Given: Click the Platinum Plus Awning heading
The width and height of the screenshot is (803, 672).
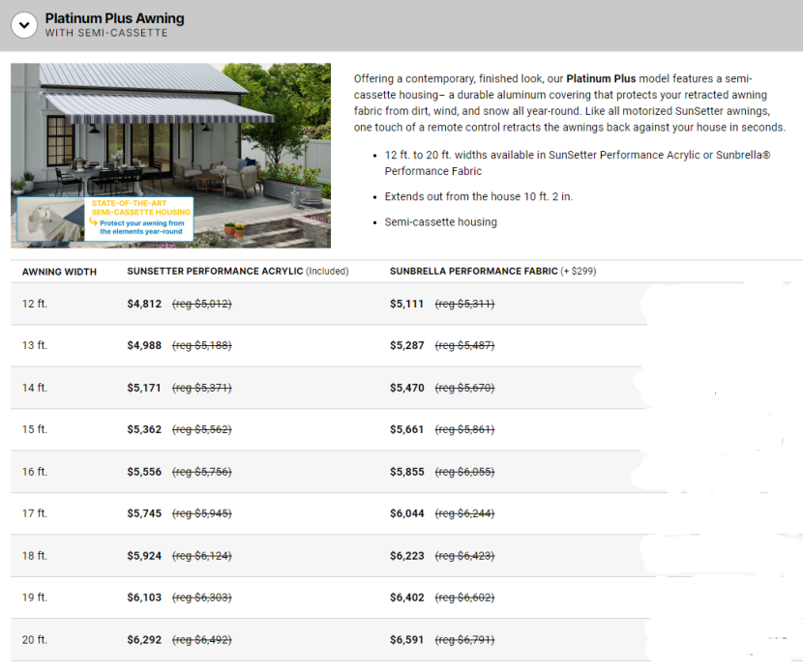Looking at the screenshot, I should click(114, 18).
